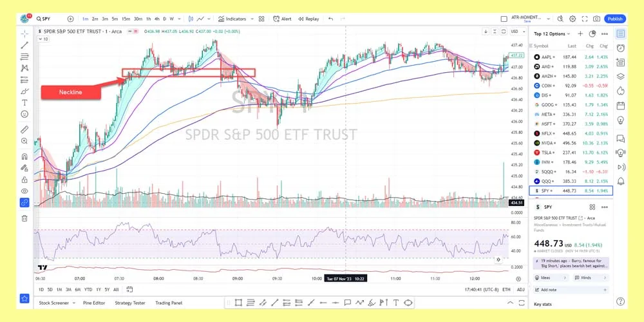Image resolution: width=644 pixels, height=322 pixels.
Task: Click the Alert clock icon in toolbar
Action: click(276, 19)
